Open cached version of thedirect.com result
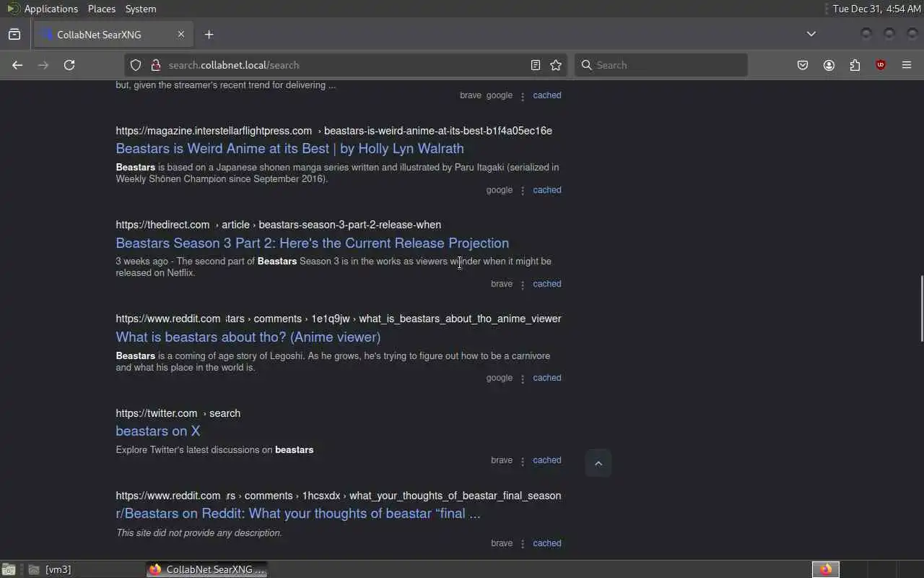The image size is (924, 578). pos(546,284)
